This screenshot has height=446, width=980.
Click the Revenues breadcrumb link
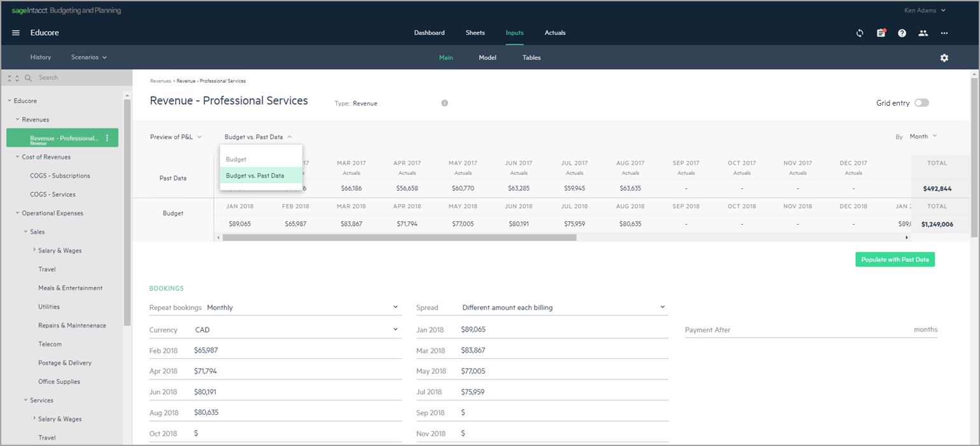[160, 81]
